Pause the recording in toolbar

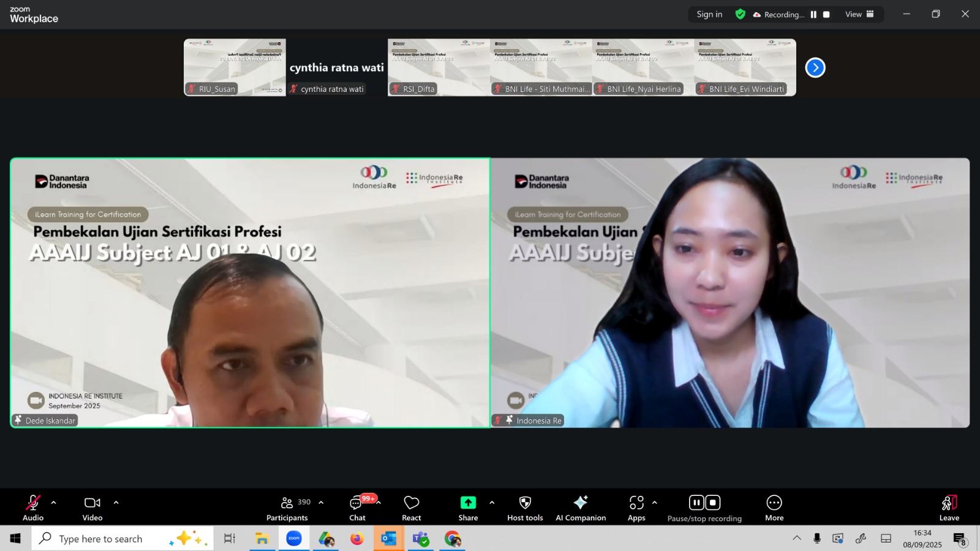(696, 503)
